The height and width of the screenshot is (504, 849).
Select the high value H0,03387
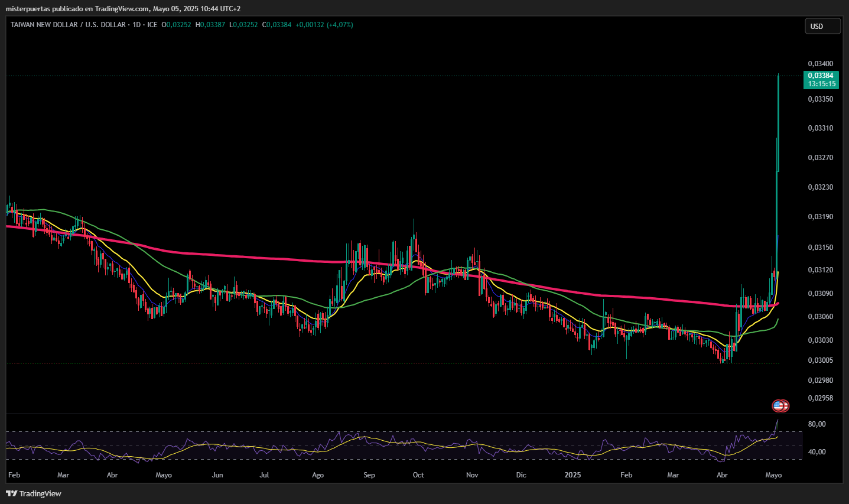(210, 25)
